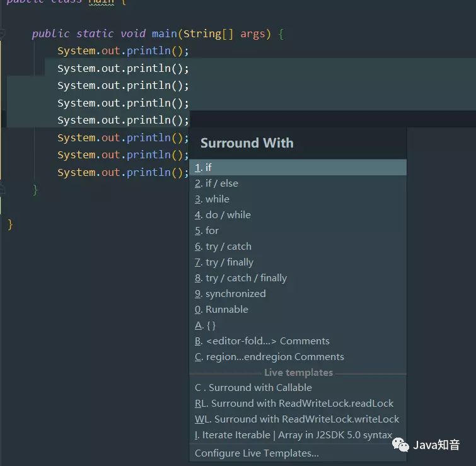Viewport: 476px width, 466px height.
Task: Choose 'Surround with ReadWriteLock.readLock' template
Action: (x=298, y=404)
